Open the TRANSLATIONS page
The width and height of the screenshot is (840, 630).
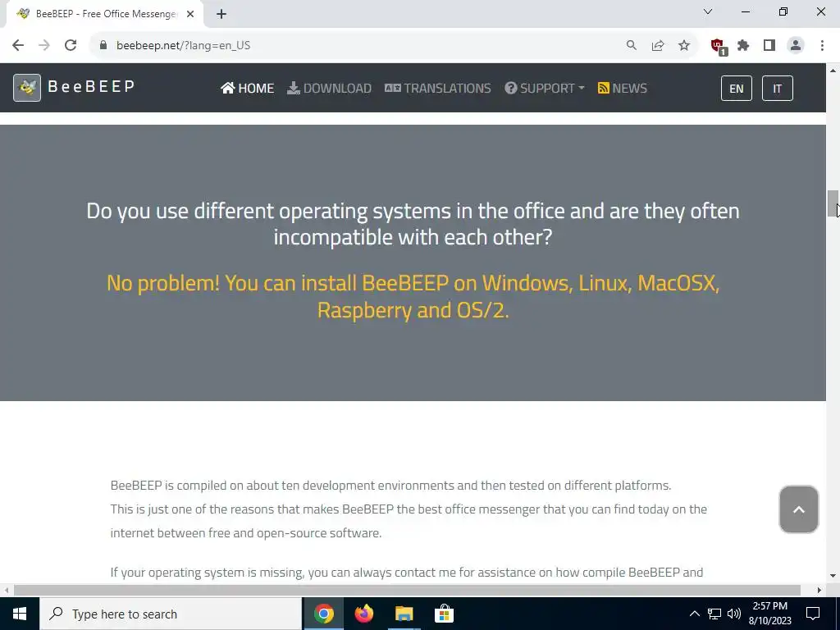(438, 88)
